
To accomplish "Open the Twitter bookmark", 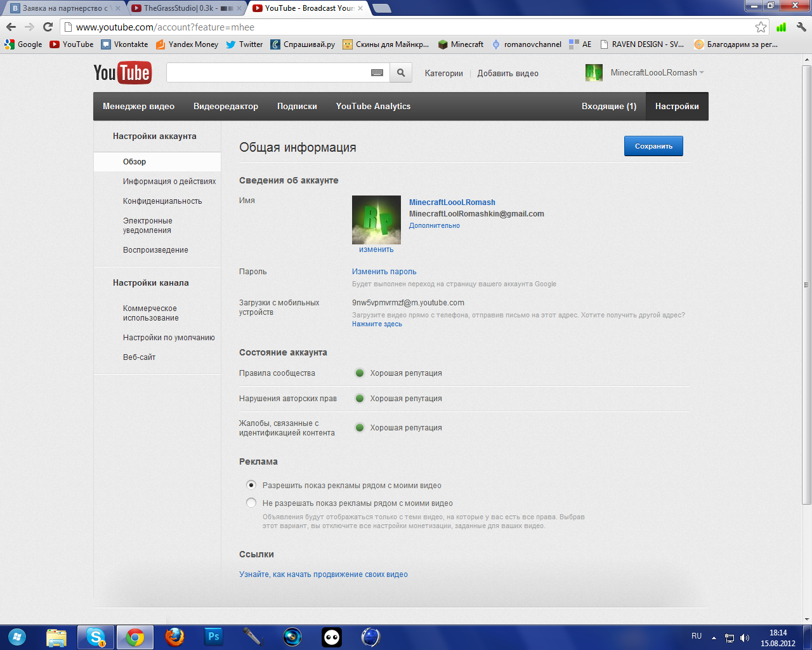I will click(244, 44).
